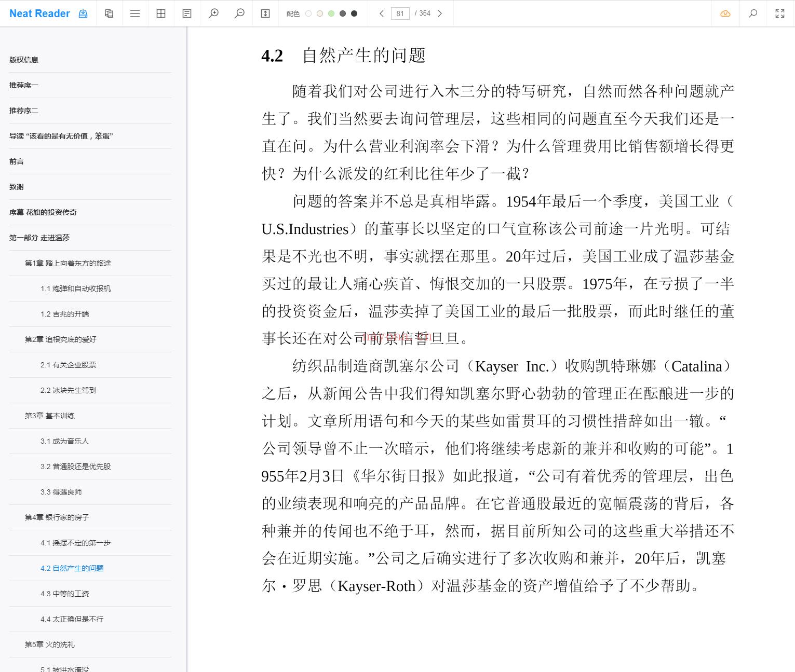Click the text Kayser-Roth in the last line
The width and height of the screenshot is (795, 672).
376,586
